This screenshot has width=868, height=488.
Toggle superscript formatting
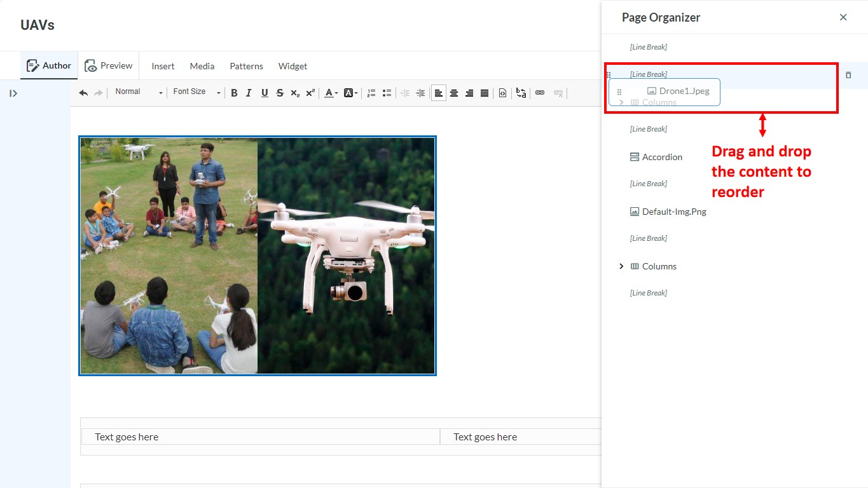[310, 93]
